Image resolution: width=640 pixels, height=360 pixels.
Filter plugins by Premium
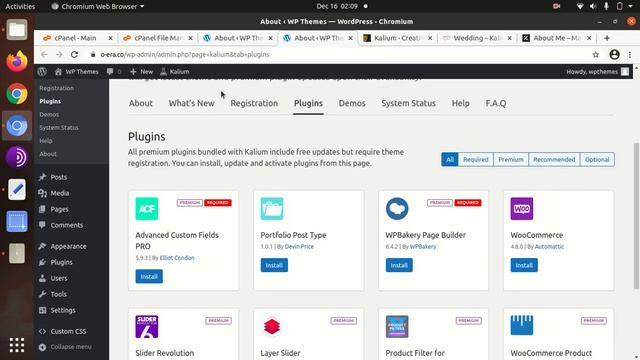[511, 160]
